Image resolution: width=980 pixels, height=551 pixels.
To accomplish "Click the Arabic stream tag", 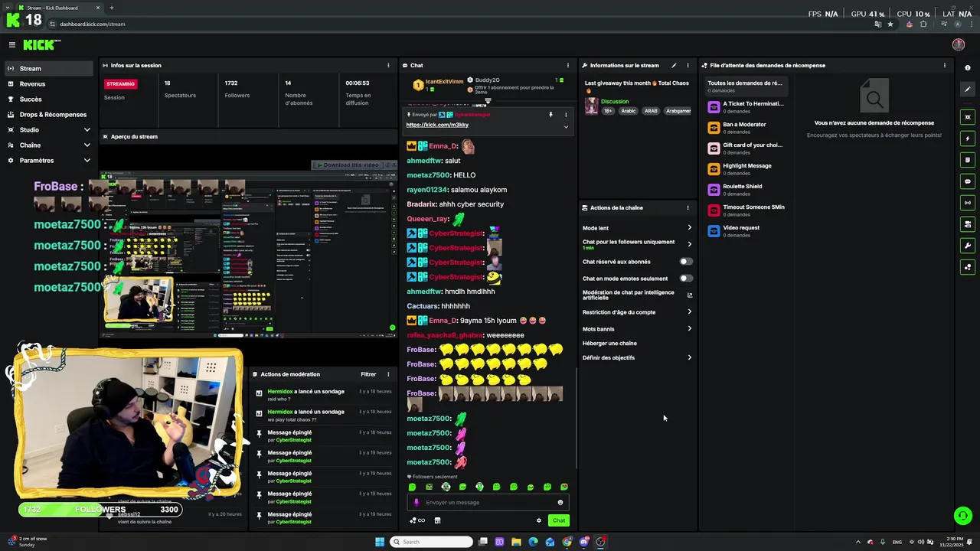I will 629,111.
